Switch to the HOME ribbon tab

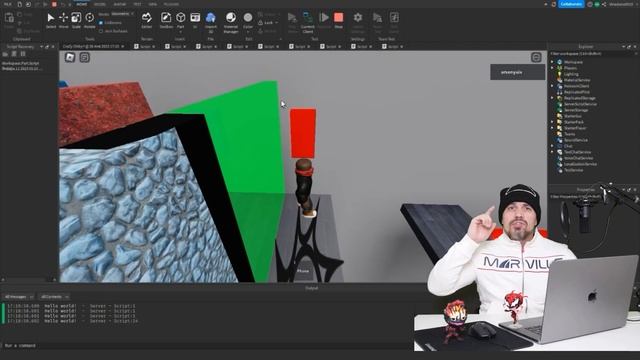coord(82,4)
